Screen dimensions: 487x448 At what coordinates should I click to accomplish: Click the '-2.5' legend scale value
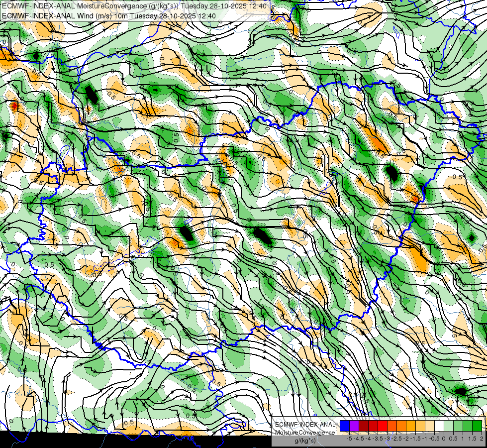[396, 439]
